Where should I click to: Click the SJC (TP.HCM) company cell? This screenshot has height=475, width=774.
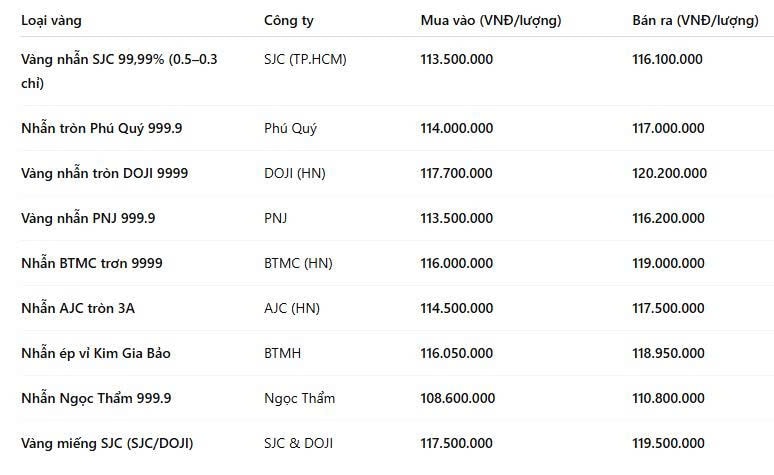click(x=305, y=59)
